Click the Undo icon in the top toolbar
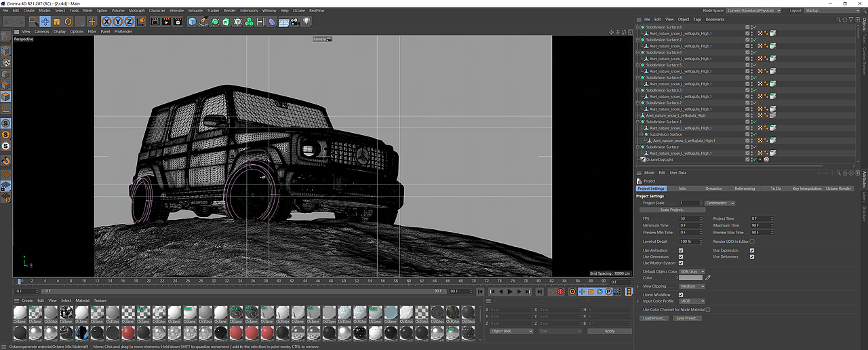868x350 pixels. pos(8,22)
